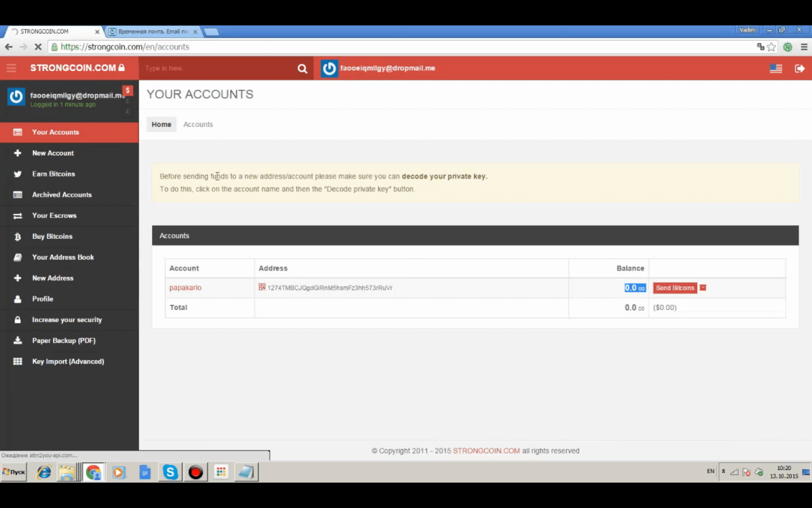
Task: Click the STRONGCOIN.COM logo
Action: coord(77,68)
